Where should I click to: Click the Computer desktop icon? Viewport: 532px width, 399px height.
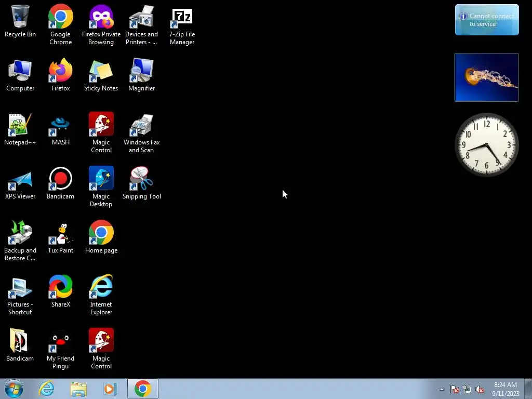tap(20, 75)
